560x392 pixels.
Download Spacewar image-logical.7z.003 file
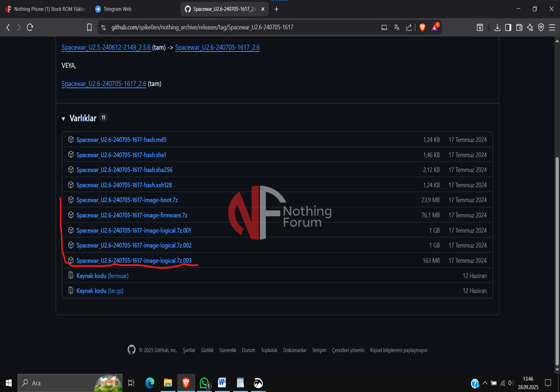pos(134,260)
